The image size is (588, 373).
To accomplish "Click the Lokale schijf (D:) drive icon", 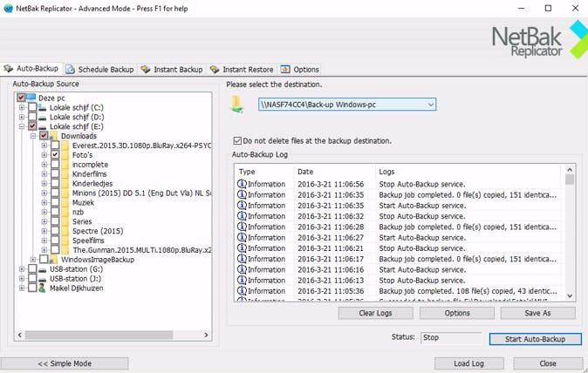I will click(x=43, y=118).
